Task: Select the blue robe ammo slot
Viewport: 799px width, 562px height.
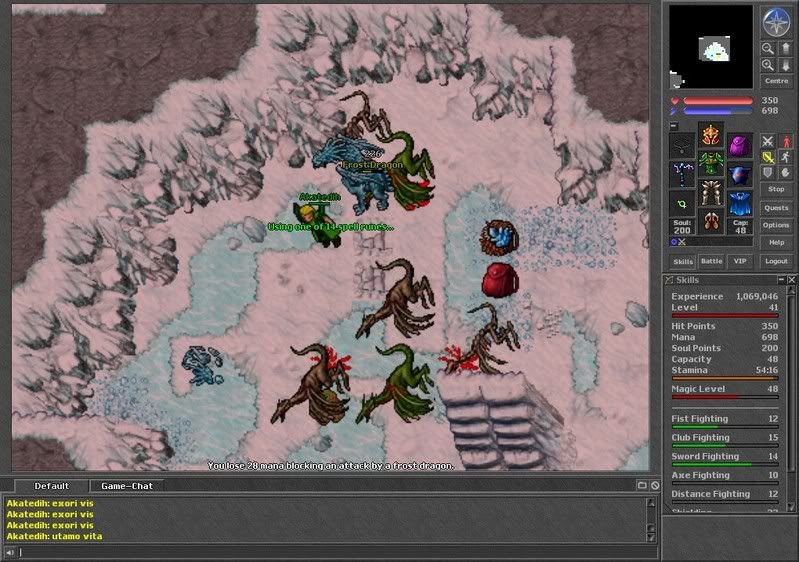Action: click(740, 204)
